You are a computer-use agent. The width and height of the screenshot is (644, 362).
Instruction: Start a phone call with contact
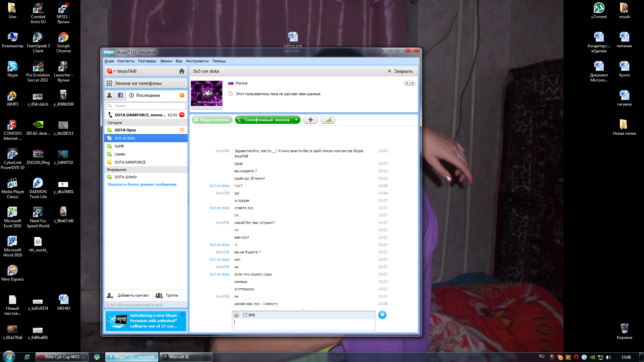tap(264, 120)
